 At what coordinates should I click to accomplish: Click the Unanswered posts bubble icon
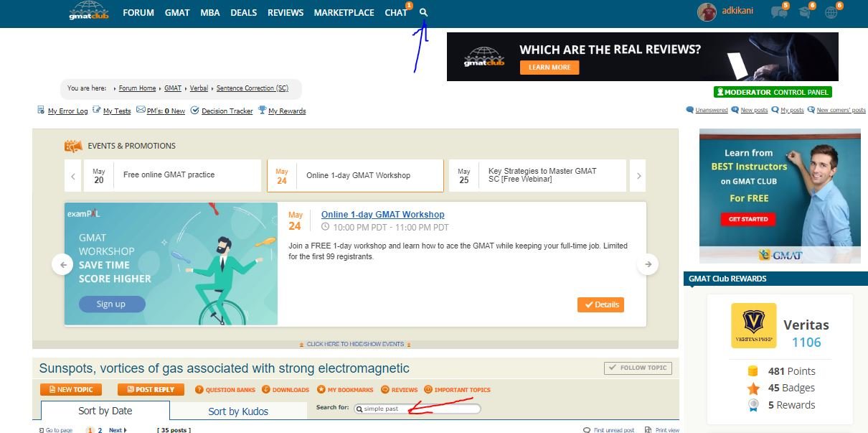690,110
